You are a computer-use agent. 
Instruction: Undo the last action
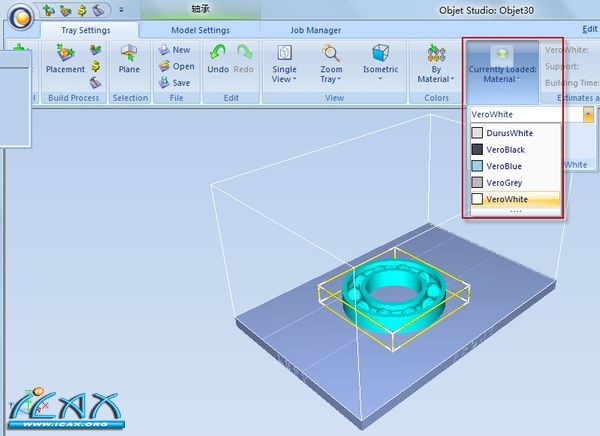218,59
